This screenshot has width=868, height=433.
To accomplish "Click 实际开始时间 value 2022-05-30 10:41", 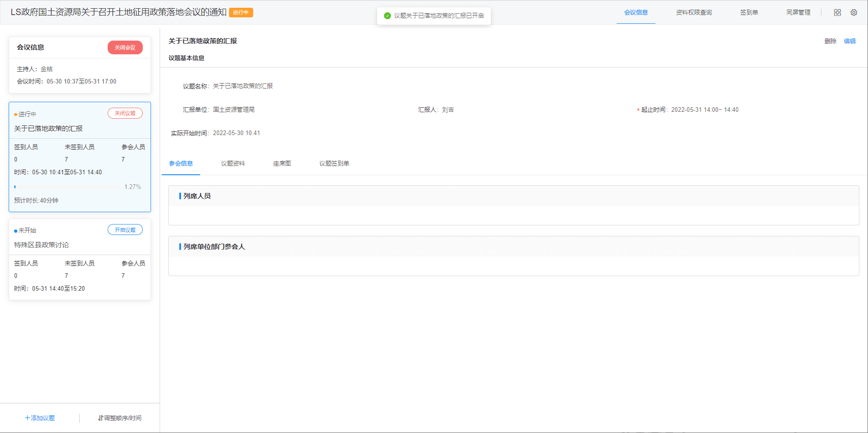I will coord(236,133).
